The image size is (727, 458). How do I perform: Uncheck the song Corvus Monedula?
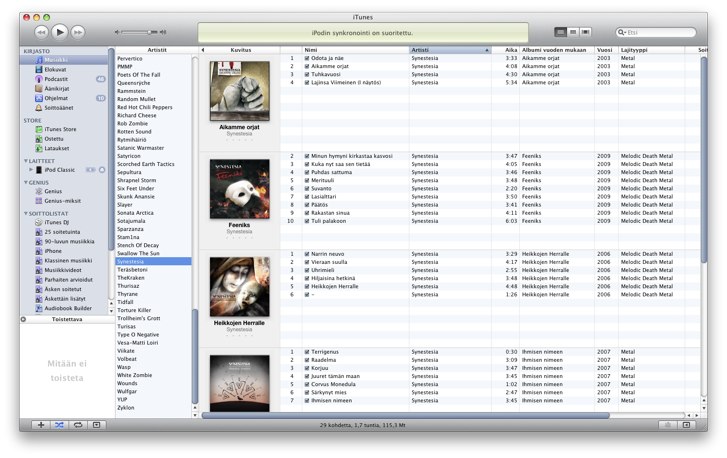307,384
